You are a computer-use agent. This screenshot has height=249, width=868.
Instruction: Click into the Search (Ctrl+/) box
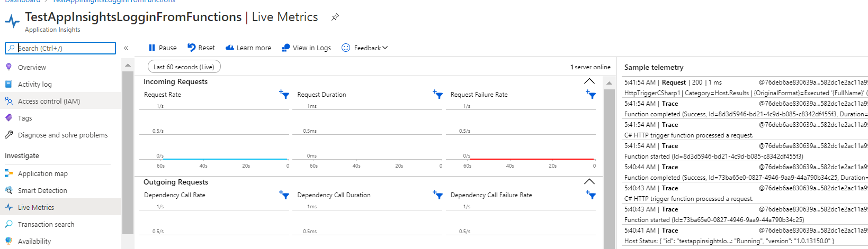click(x=60, y=48)
